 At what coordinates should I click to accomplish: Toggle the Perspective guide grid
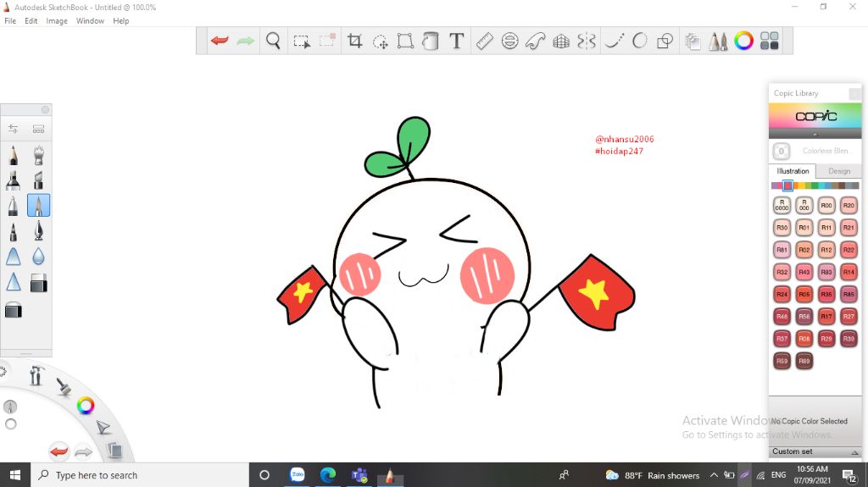[x=561, y=41]
